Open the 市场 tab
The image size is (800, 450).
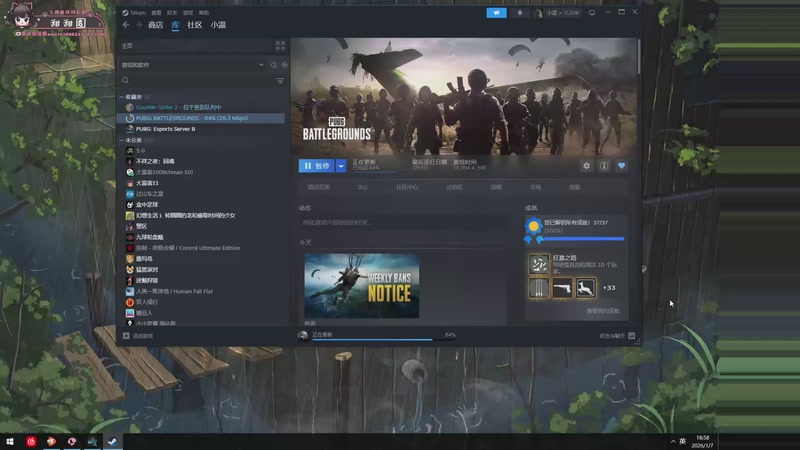[x=535, y=187]
